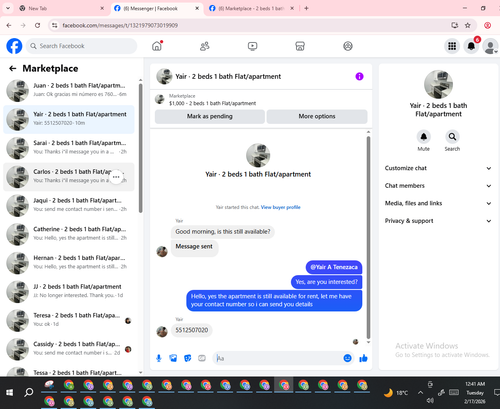Expand Privacy & support section
The height and width of the screenshot is (409, 500).
point(438,221)
